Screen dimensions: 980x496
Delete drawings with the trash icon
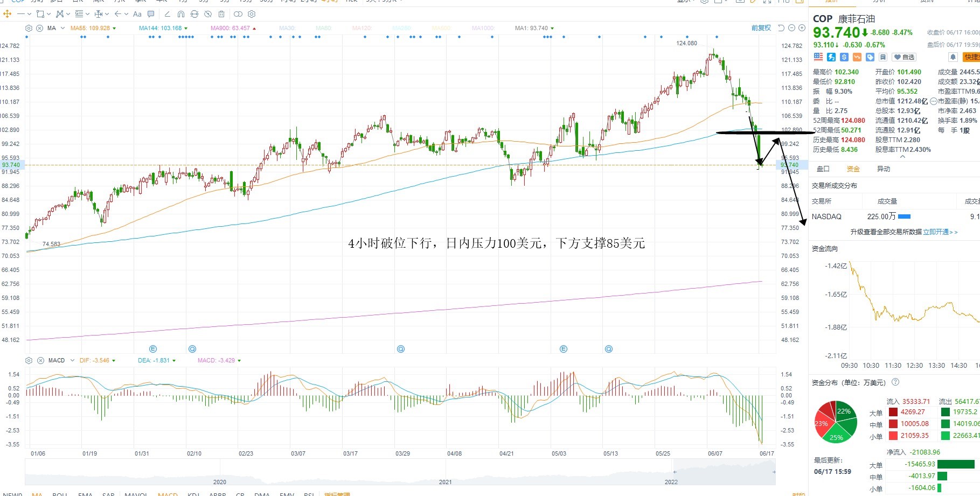pos(221,14)
